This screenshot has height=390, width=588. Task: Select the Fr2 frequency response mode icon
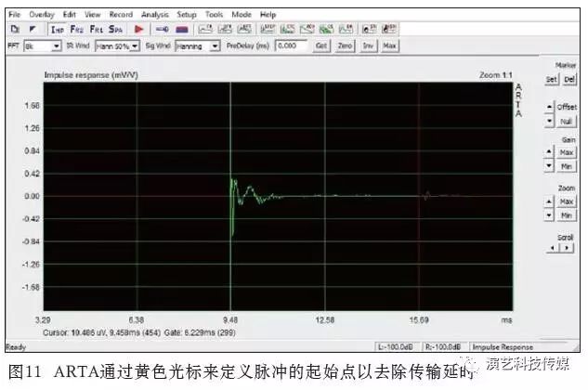pos(77,30)
